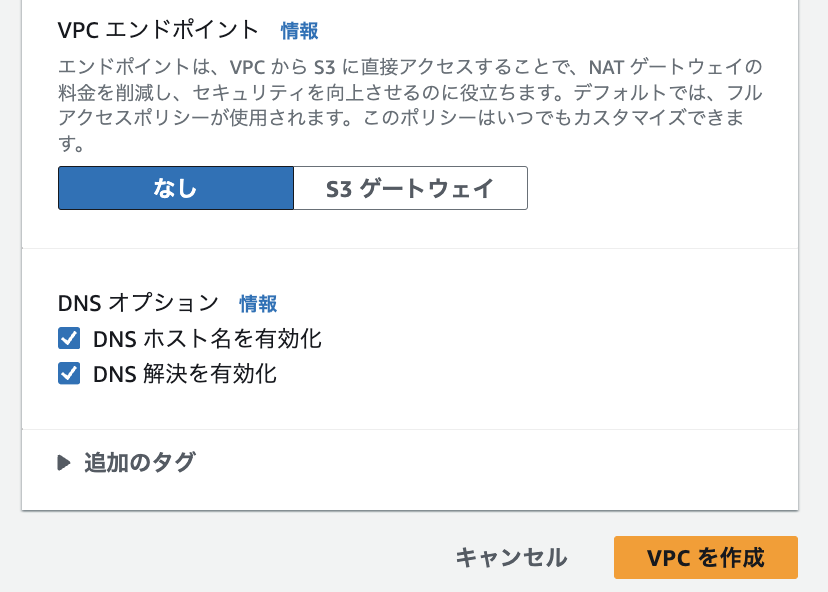Viewport: 828px width, 592px height.
Task: Expand the 追加のタグ disclosure triangle
Action: point(65,462)
